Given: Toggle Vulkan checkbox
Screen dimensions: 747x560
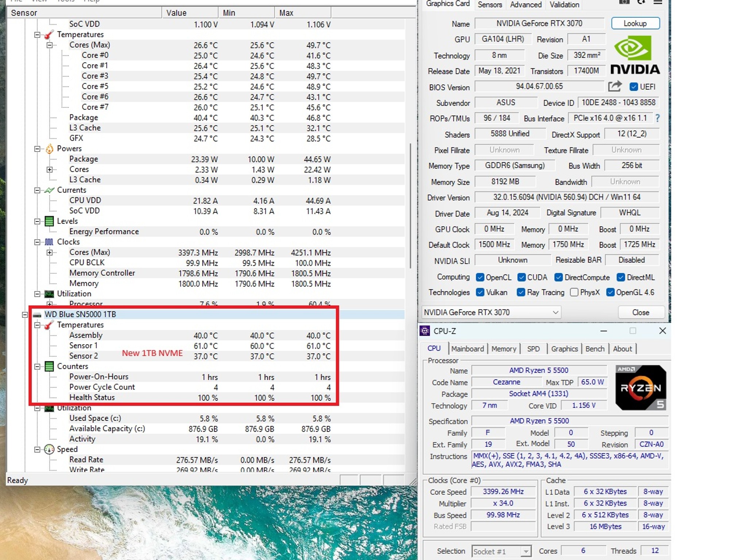Looking at the screenshot, I should pyautogui.click(x=480, y=292).
